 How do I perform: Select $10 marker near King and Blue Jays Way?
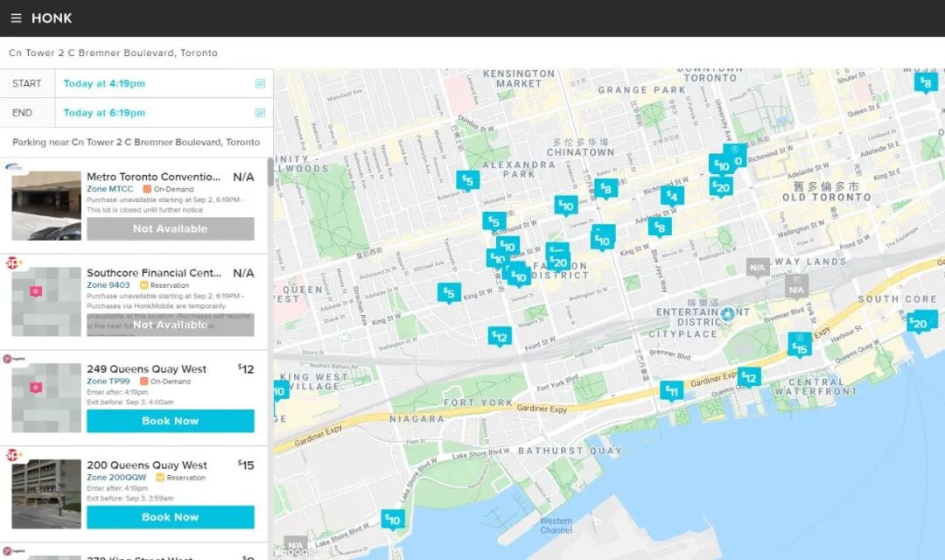(602, 241)
